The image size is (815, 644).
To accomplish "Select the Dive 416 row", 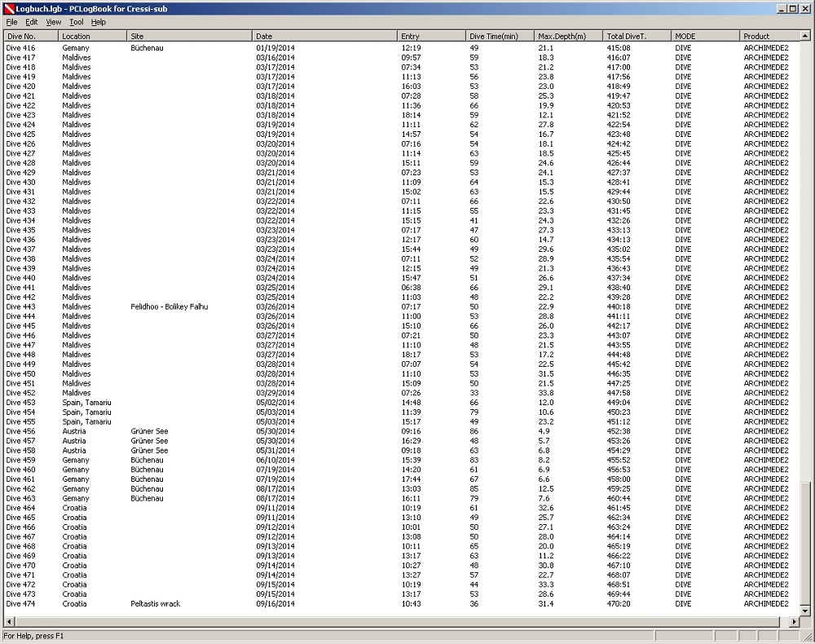I will (402, 48).
